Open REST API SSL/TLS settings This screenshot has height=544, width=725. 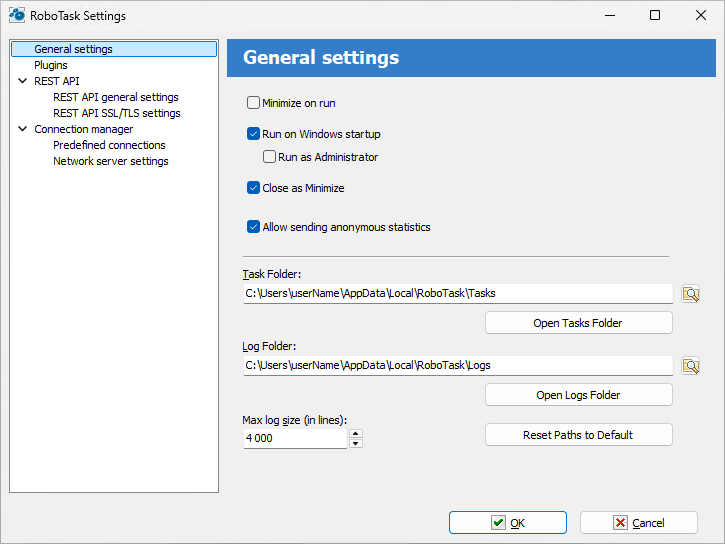[x=117, y=113]
